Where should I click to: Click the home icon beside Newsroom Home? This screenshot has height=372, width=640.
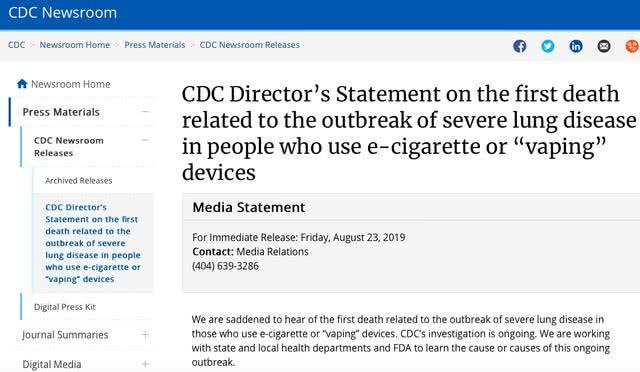click(22, 84)
